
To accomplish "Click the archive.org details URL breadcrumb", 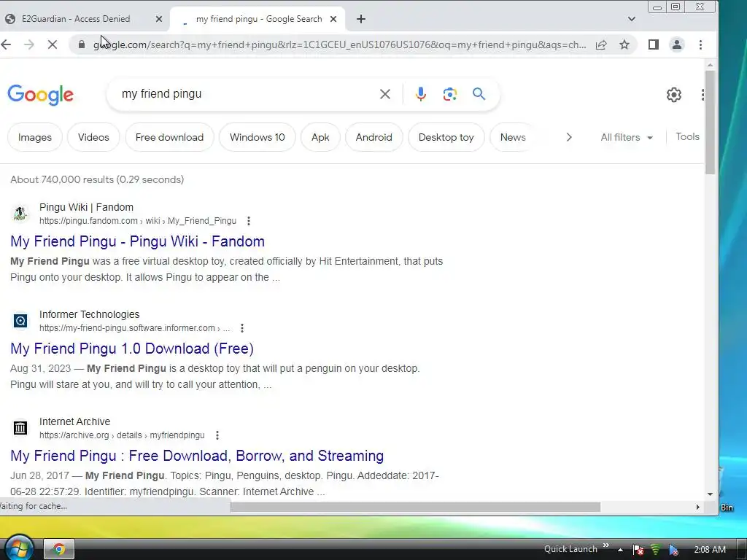I will 122,435.
